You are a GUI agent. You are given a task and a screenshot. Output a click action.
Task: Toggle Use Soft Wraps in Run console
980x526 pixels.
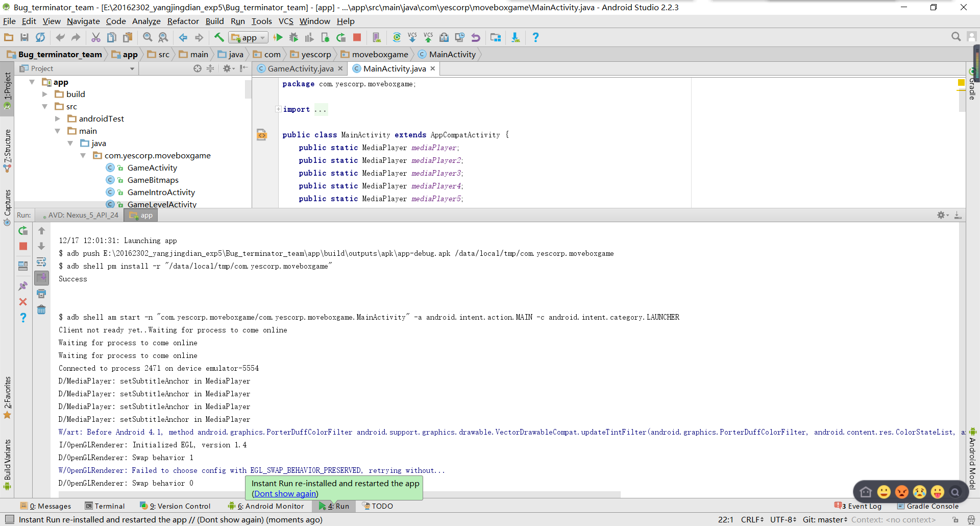(x=41, y=262)
